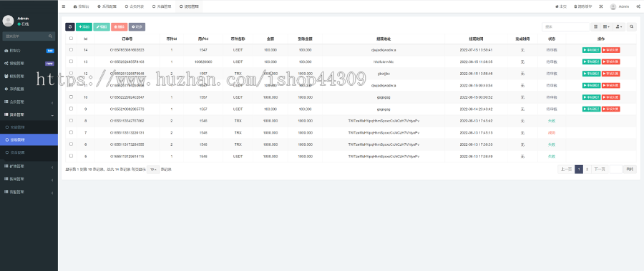Switch to the 充值管理 tab in top bar
The width and height of the screenshot is (644, 271).
pyautogui.click(x=161, y=6)
